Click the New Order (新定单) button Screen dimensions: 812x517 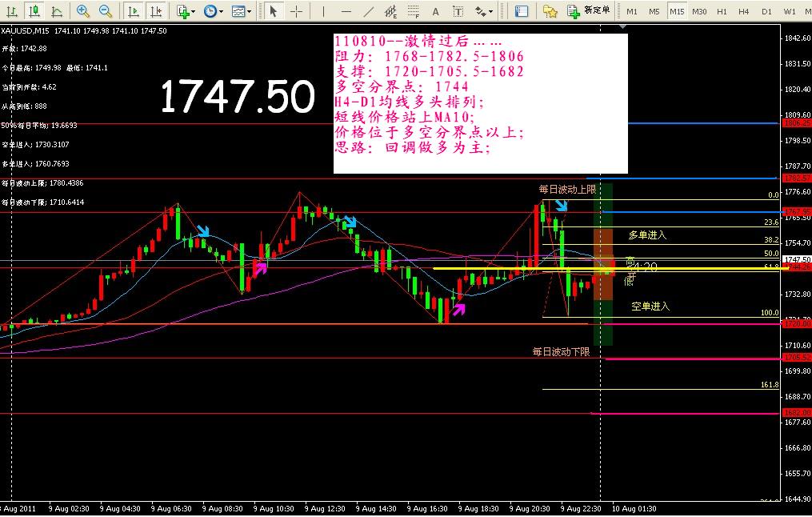pos(590,11)
